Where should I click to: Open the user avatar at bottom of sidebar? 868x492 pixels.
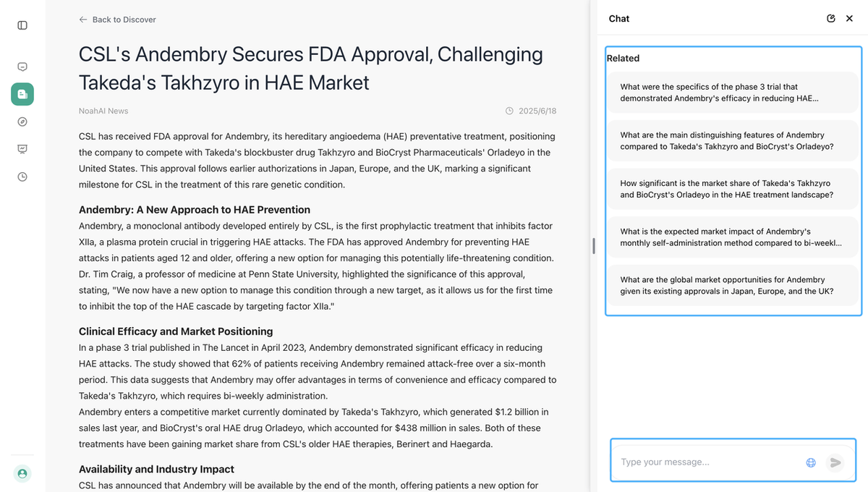(x=22, y=473)
